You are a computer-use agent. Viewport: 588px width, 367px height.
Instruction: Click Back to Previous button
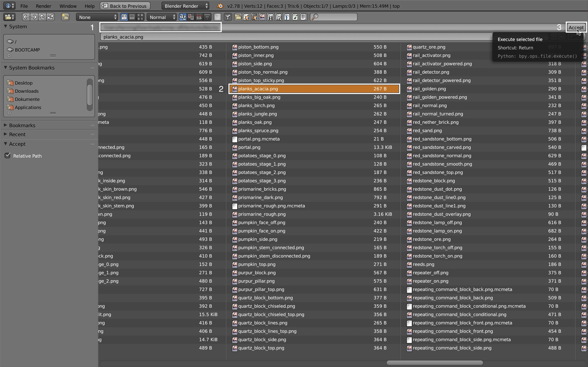(x=125, y=6)
